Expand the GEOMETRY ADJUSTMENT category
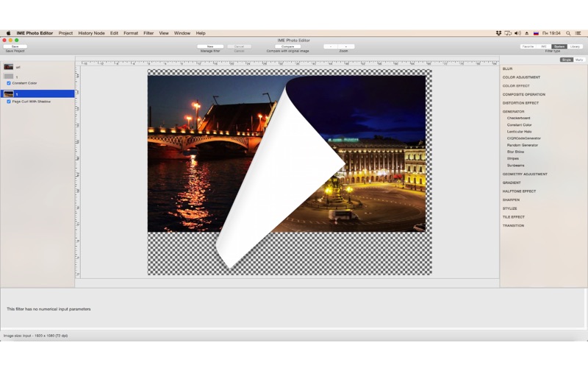 pyautogui.click(x=525, y=174)
